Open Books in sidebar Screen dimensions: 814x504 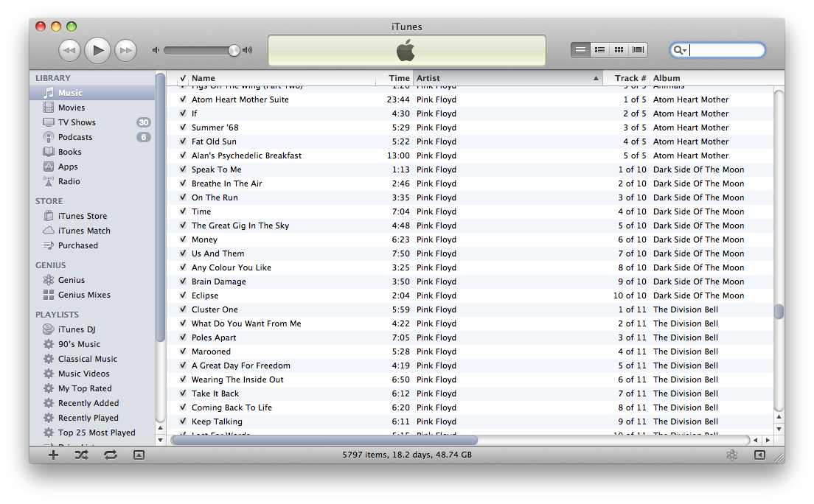[x=92, y=152]
